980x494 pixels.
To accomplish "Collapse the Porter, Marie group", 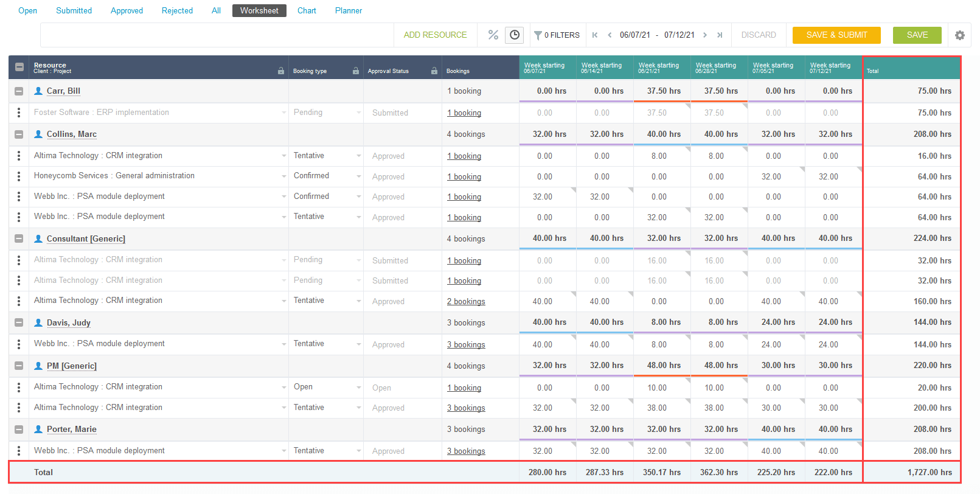I will coord(19,430).
